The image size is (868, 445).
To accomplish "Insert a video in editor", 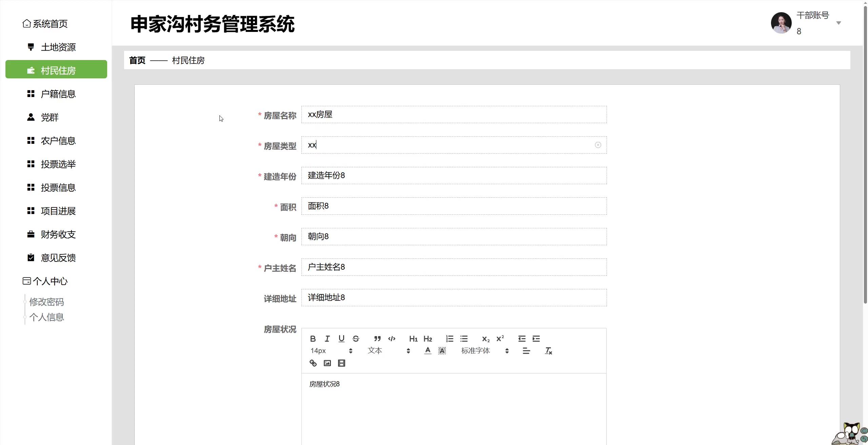I will coord(341,363).
